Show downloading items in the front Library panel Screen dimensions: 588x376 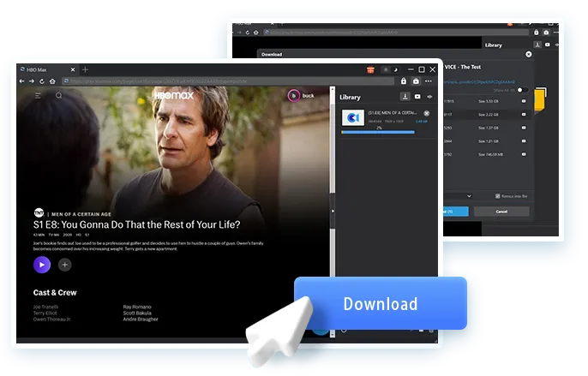[405, 97]
